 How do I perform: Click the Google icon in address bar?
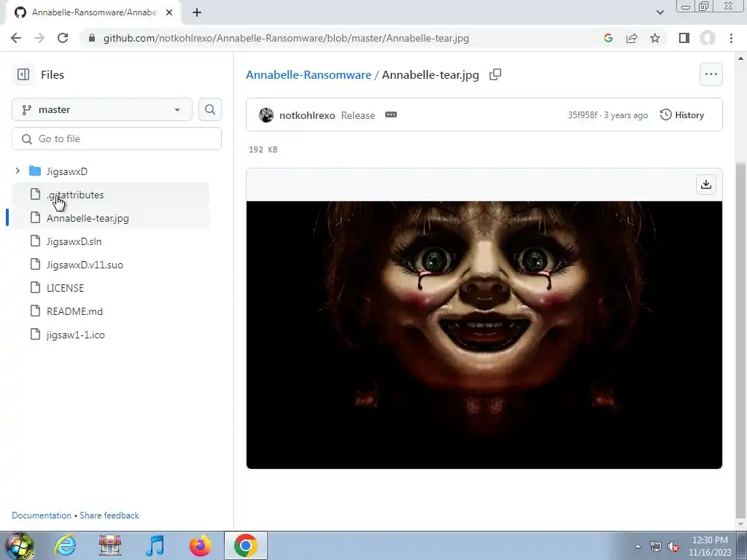coord(608,38)
